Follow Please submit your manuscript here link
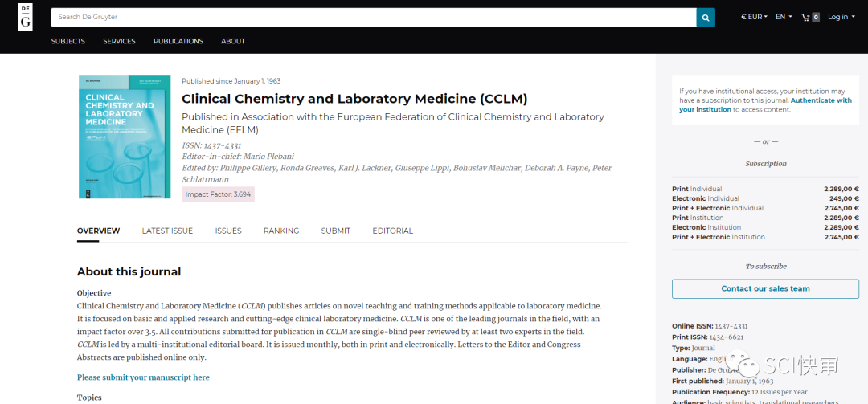This screenshot has width=868, height=404. 143,377
